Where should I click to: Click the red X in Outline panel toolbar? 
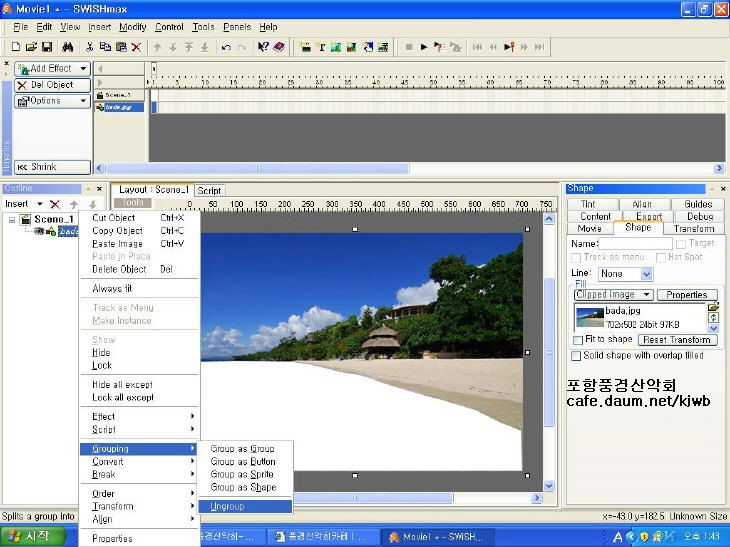tap(55, 204)
